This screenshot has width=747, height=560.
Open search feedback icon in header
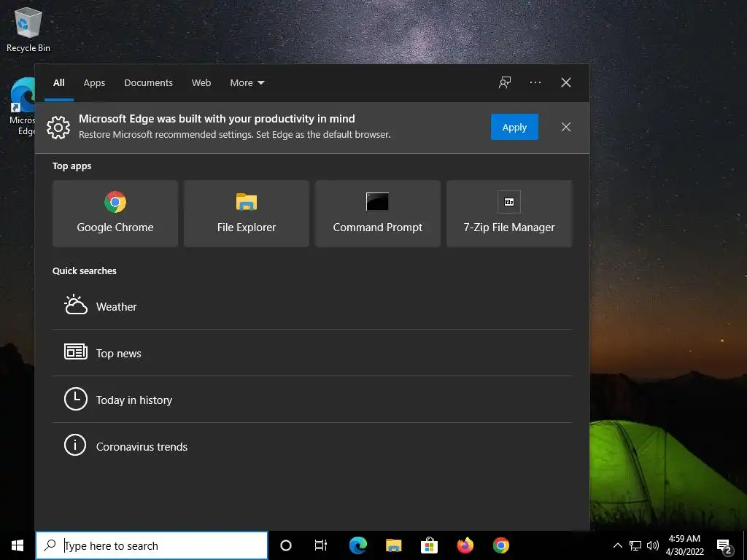tap(505, 82)
